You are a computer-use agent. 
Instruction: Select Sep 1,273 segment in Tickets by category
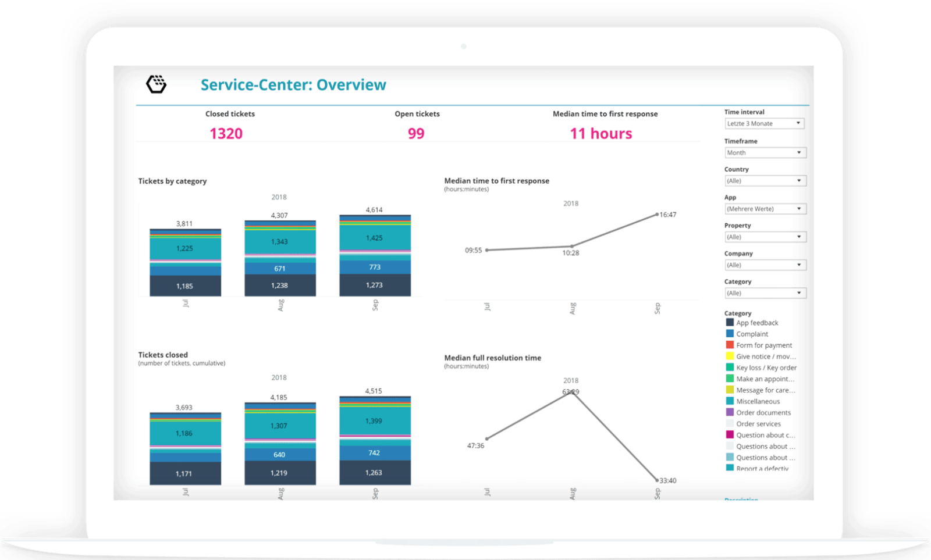[x=375, y=285]
